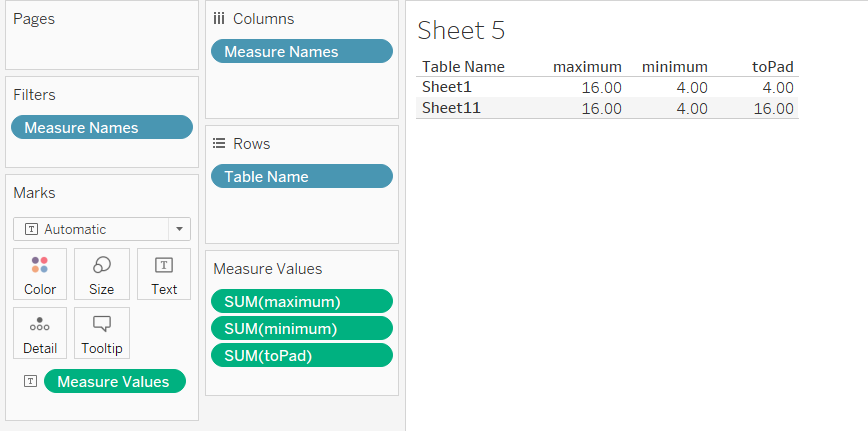Select Measure Names pill on Columns shelf
The height and width of the screenshot is (431, 868).
click(301, 52)
